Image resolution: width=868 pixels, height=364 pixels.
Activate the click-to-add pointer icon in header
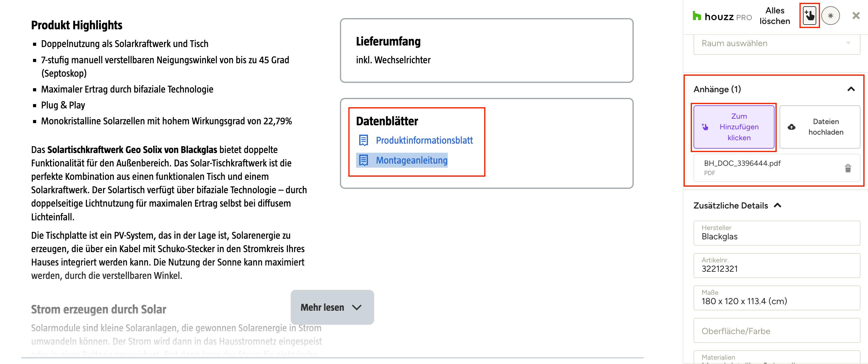point(809,16)
